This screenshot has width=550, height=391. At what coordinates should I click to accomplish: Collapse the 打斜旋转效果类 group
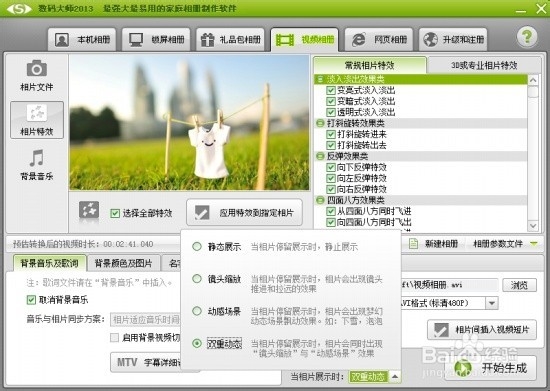click(x=320, y=123)
